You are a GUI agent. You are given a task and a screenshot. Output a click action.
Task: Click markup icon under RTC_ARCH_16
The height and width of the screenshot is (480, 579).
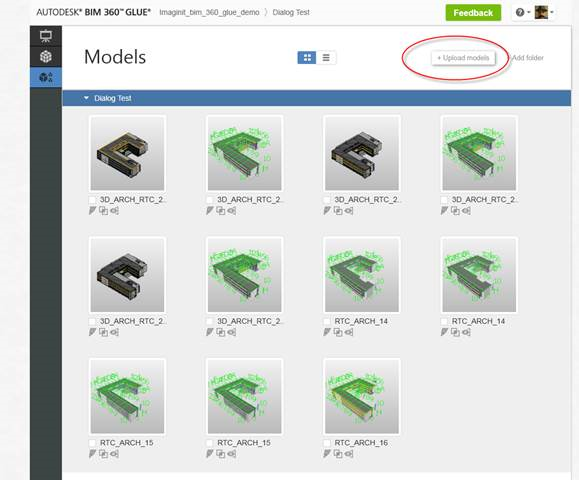coord(327,454)
